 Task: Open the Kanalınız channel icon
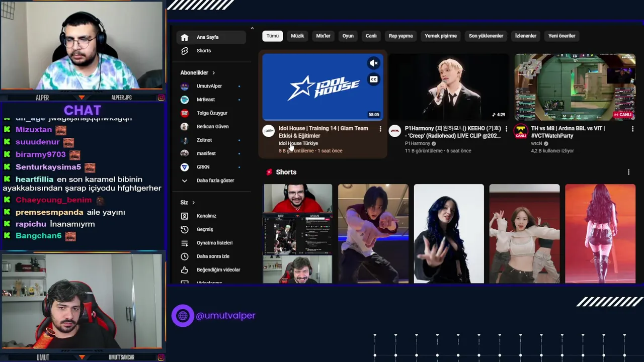(185, 216)
